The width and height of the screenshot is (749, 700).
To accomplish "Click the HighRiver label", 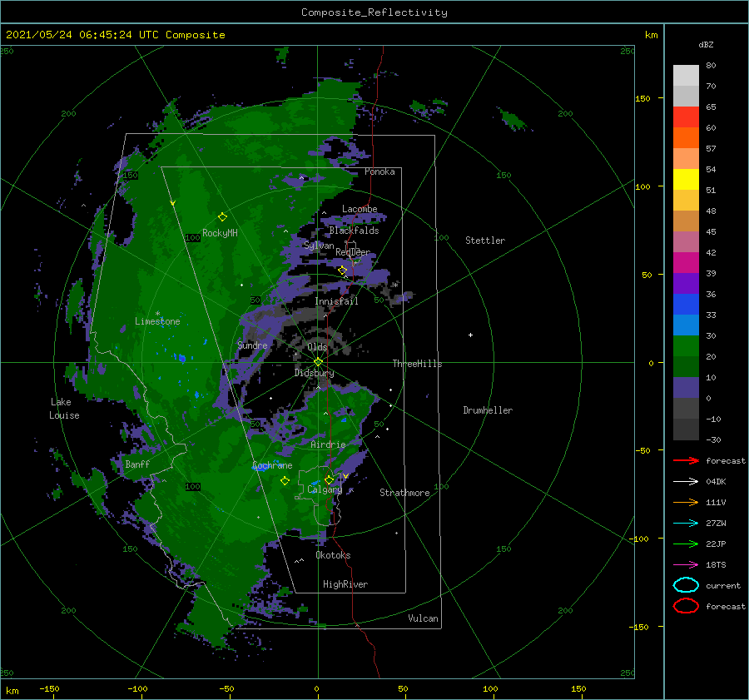I will pos(345,584).
